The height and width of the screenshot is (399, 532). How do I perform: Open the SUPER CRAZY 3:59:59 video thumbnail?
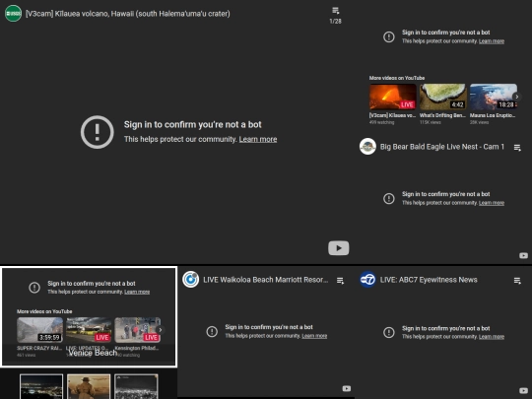pos(39,330)
